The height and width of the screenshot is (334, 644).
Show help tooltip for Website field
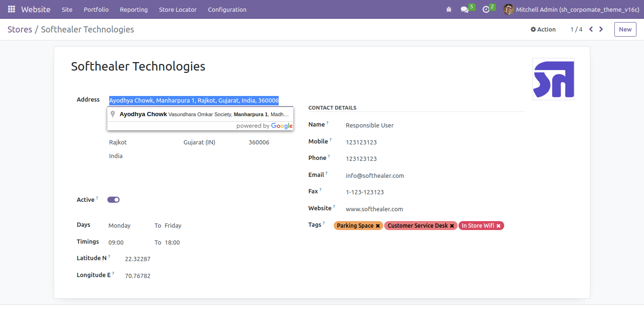tap(334, 207)
